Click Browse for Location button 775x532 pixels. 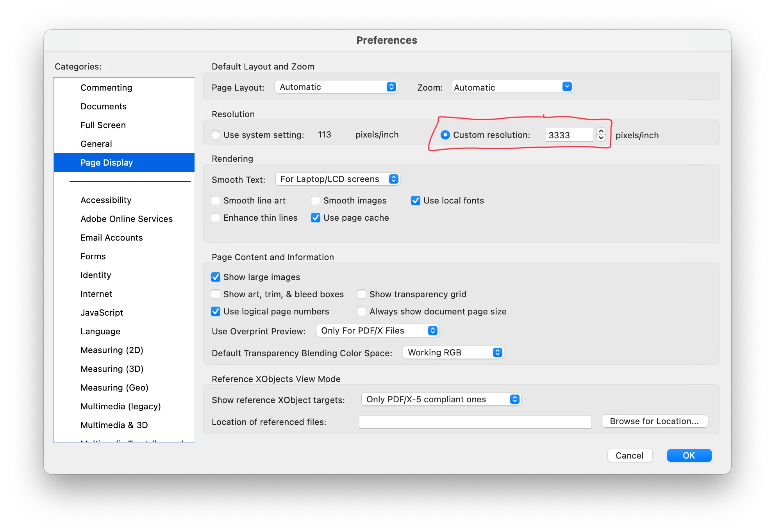point(655,421)
